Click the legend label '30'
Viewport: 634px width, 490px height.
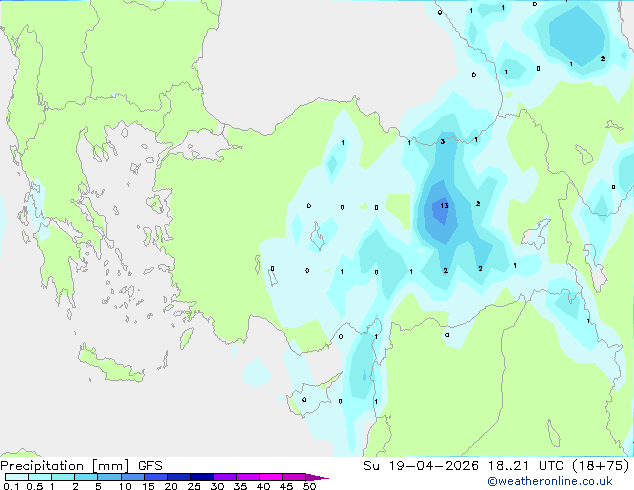[217, 486]
